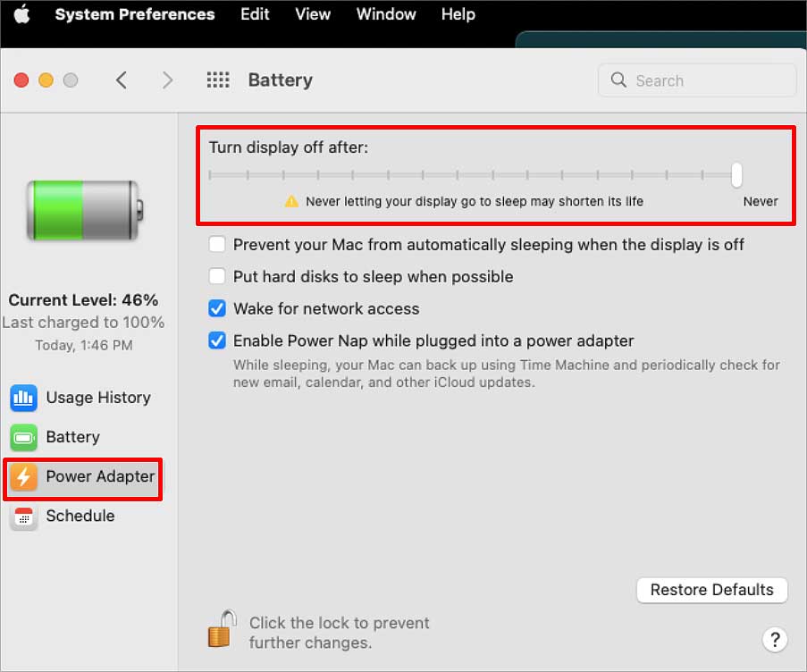Uncheck Enable Power Nap checkbox
This screenshot has height=672, width=807.
216,340
